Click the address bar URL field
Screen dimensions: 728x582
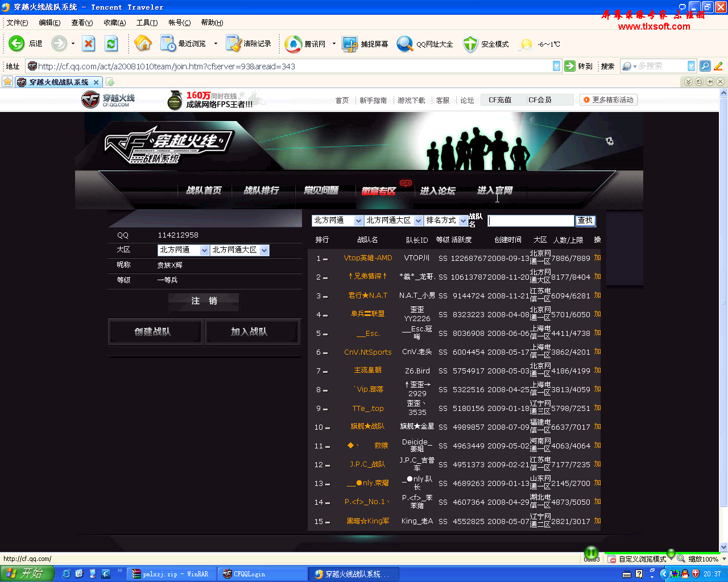click(289, 66)
